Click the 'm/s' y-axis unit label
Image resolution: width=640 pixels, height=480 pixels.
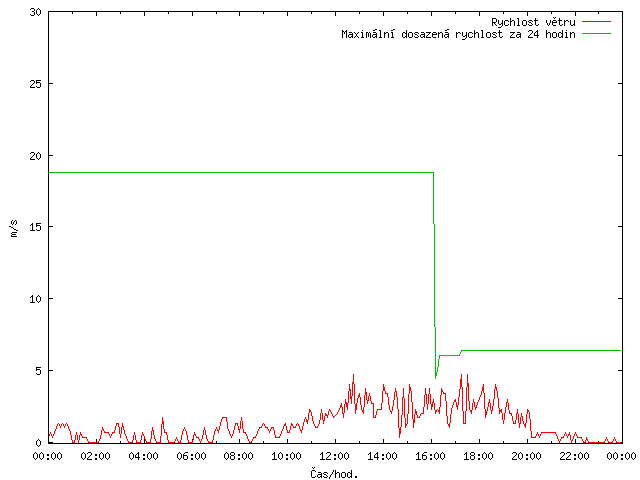[x=13, y=228]
